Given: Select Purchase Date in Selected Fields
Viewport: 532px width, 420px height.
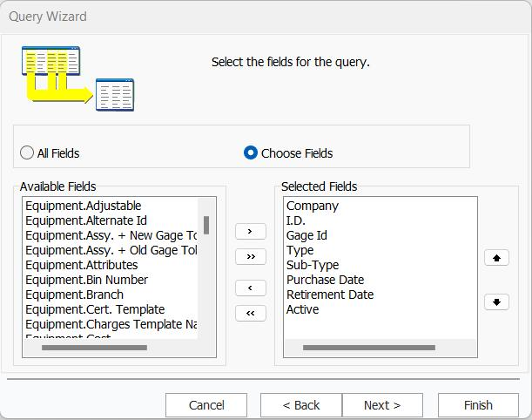Looking at the screenshot, I should [x=325, y=280].
